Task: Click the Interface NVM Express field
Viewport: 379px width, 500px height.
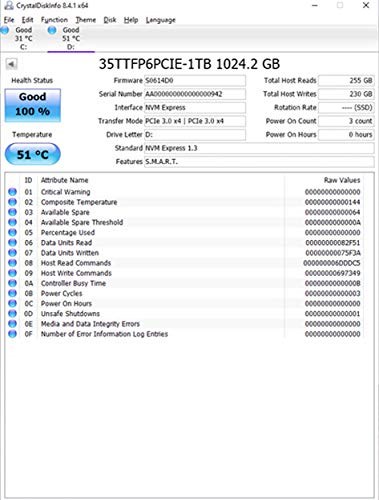Action: coord(195,107)
